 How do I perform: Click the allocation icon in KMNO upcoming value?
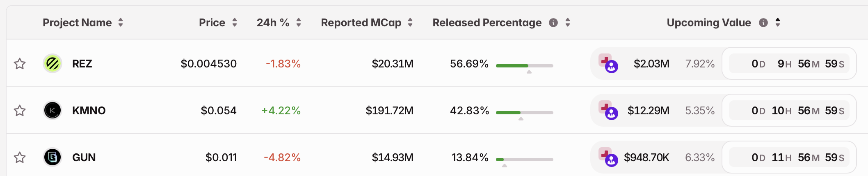(x=608, y=110)
